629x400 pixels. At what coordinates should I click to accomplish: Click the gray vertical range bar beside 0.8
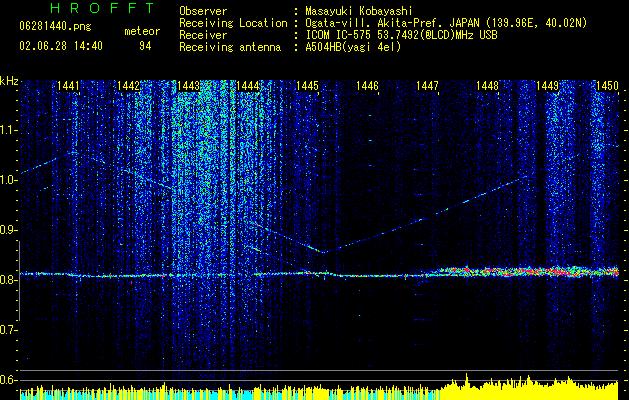pos(19,281)
